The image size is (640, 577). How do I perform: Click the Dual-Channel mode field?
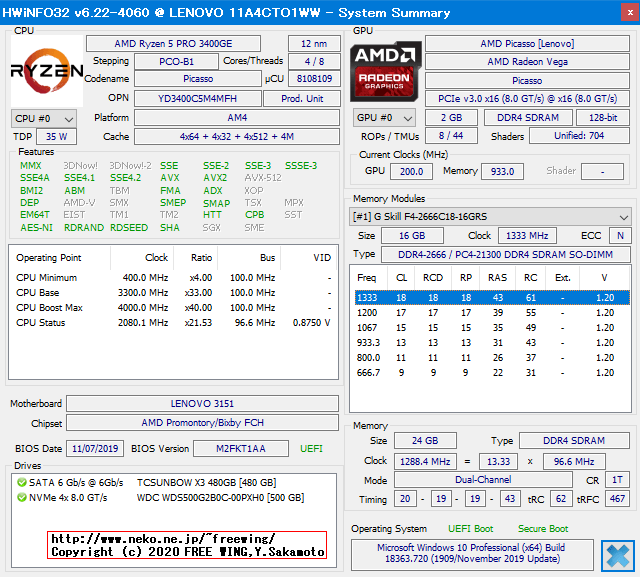pyautogui.click(x=483, y=479)
